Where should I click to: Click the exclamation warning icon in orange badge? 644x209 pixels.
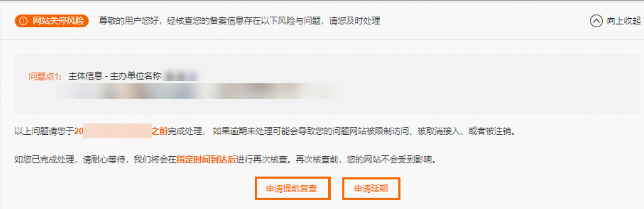pos(24,21)
